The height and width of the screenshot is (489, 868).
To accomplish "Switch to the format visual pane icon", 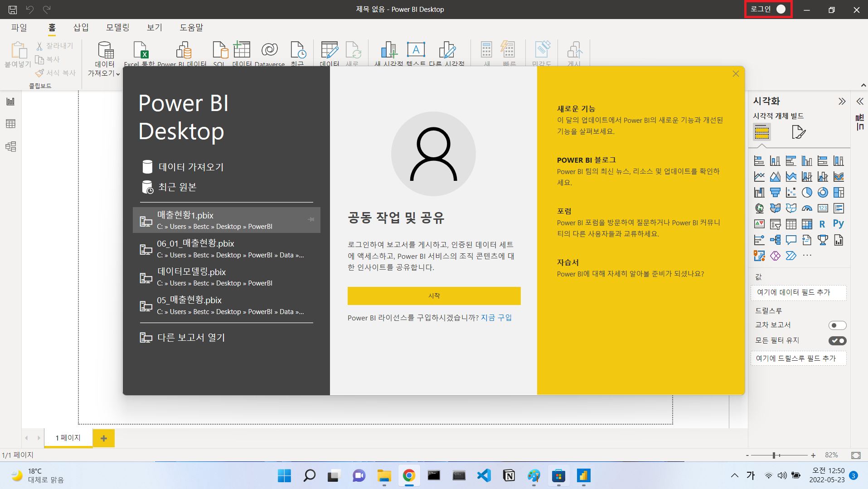I will tap(798, 132).
